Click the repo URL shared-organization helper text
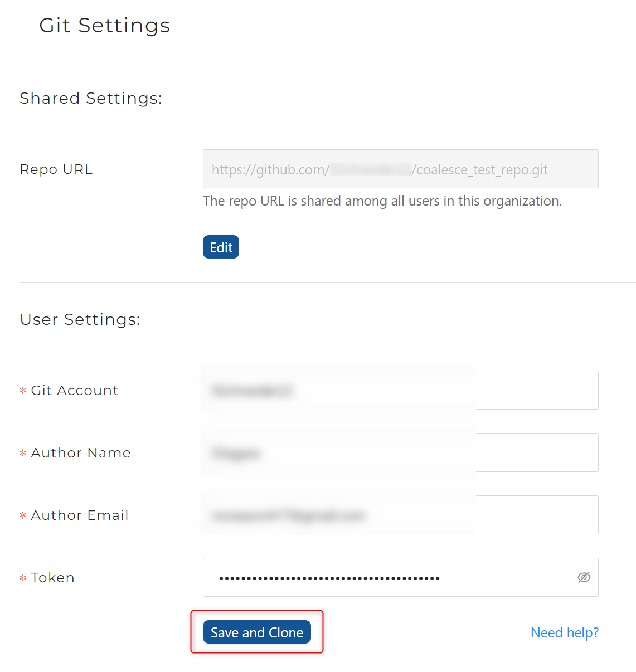 pyautogui.click(x=382, y=201)
